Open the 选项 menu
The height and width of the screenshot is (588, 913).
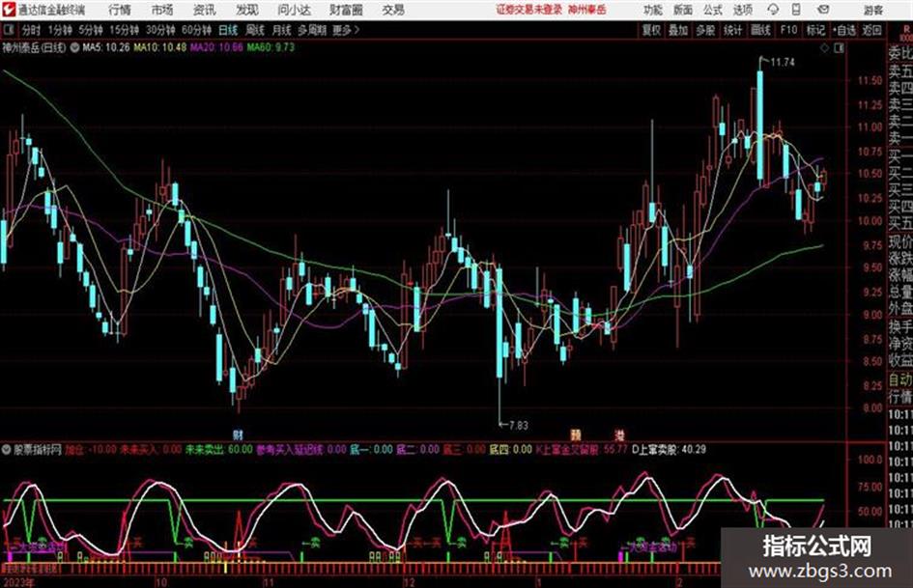(743, 10)
